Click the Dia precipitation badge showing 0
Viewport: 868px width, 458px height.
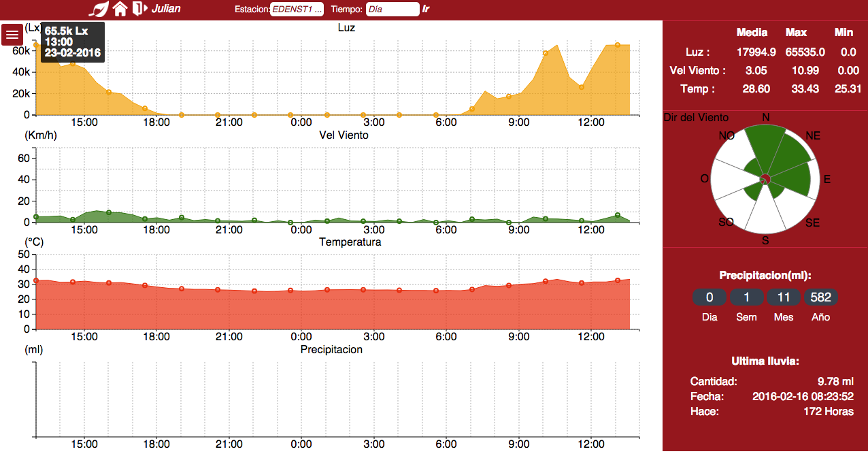coord(710,297)
